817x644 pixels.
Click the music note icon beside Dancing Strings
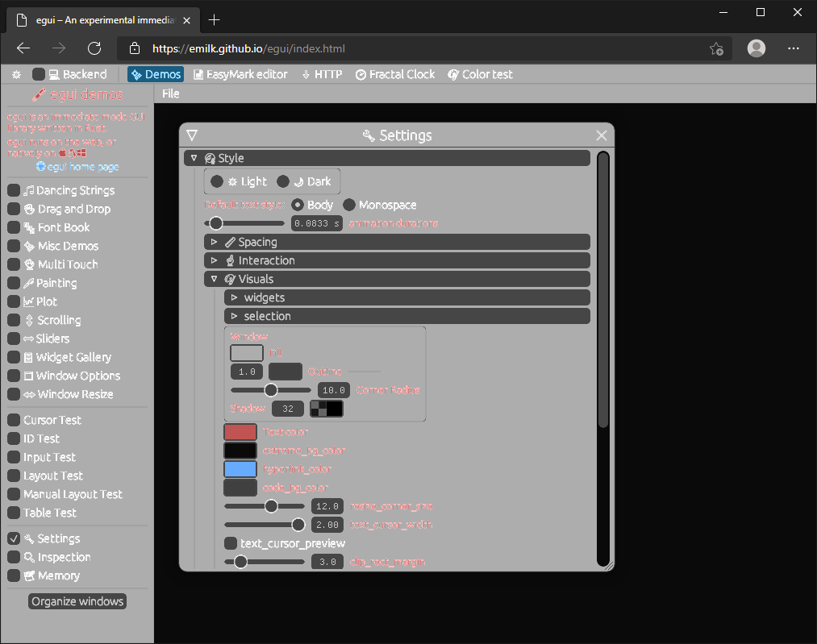29,190
